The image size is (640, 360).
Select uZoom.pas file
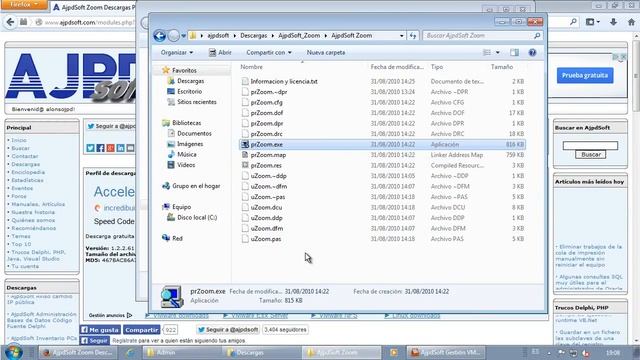pyautogui.click(x=266, y=239)
